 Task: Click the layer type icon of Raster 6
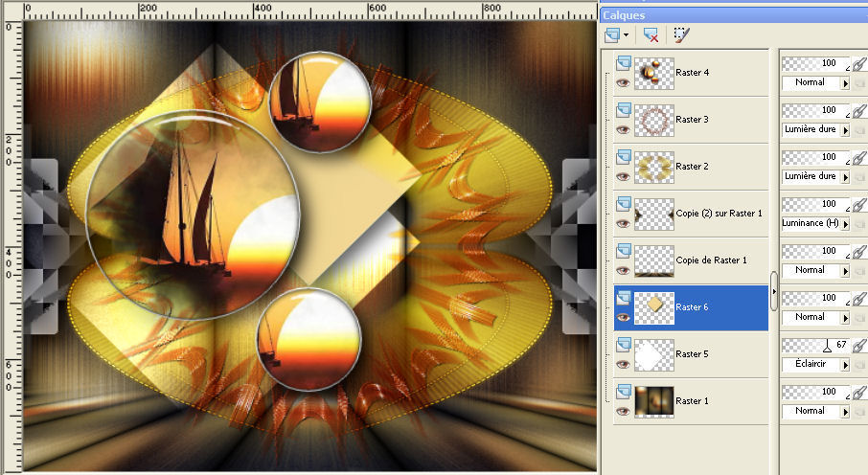(x=624, y=298)
